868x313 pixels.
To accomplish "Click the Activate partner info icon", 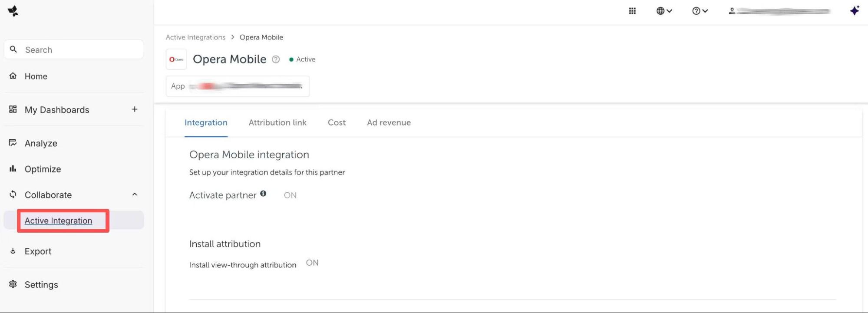I will coord(263,194).
